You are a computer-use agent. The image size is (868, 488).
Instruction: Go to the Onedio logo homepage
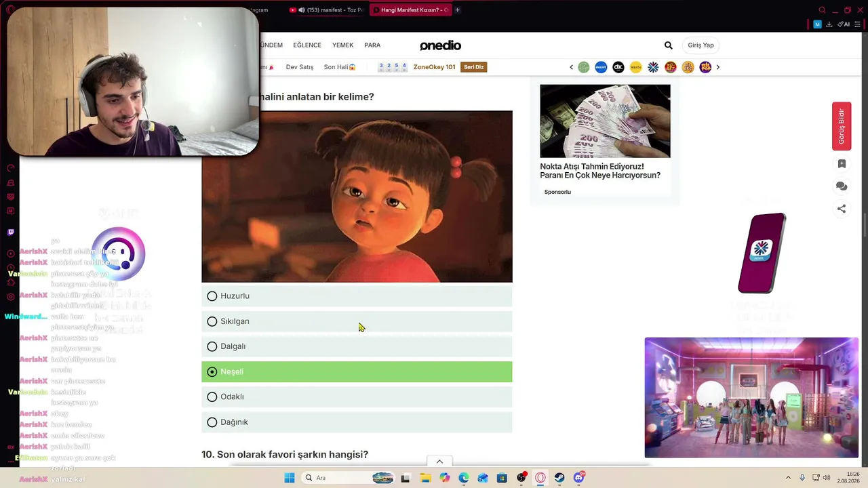pyautogui.click(x=440, y=45)
